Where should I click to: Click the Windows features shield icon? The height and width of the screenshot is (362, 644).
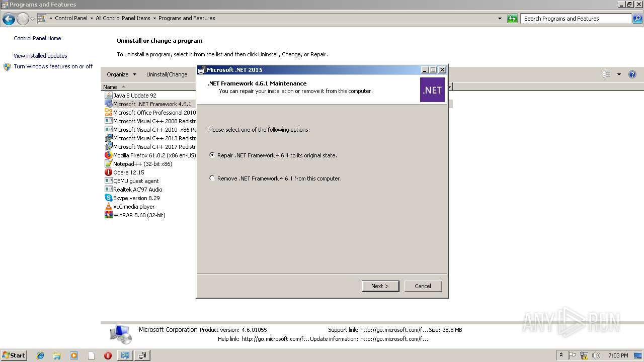(x=7, y=67)
